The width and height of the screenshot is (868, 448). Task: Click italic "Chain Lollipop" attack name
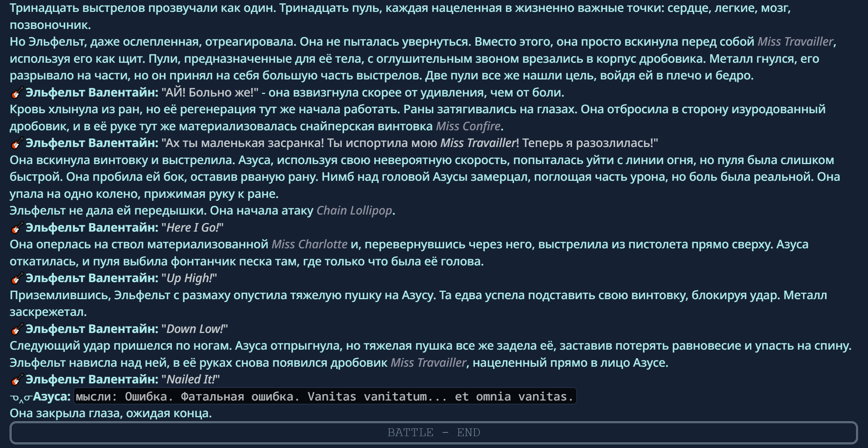[x=354, y=210]
